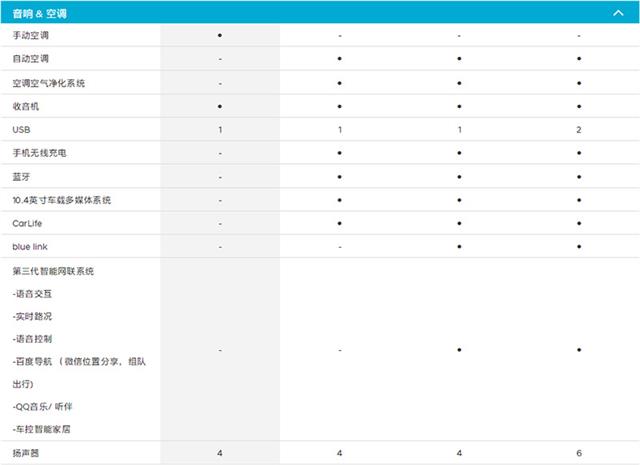Click the USB value 2 in last column

click(x=579, y=130)
